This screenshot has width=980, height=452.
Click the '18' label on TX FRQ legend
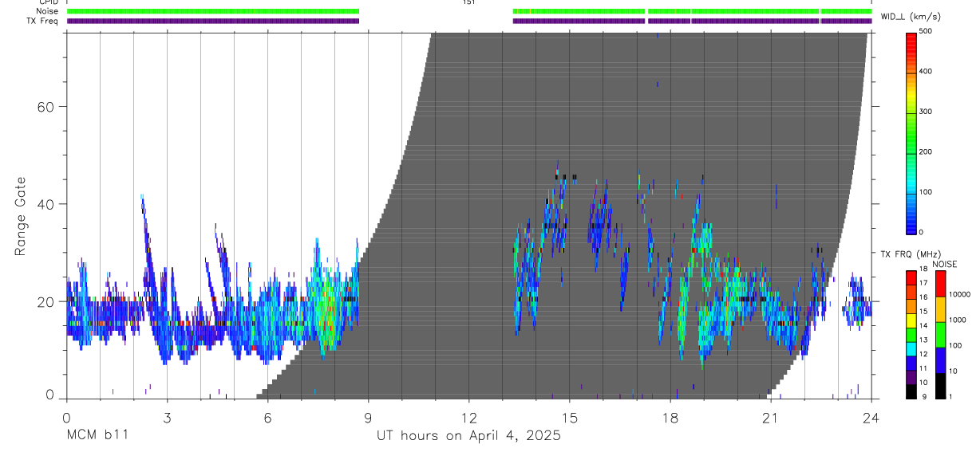click(x=923, y=269)
